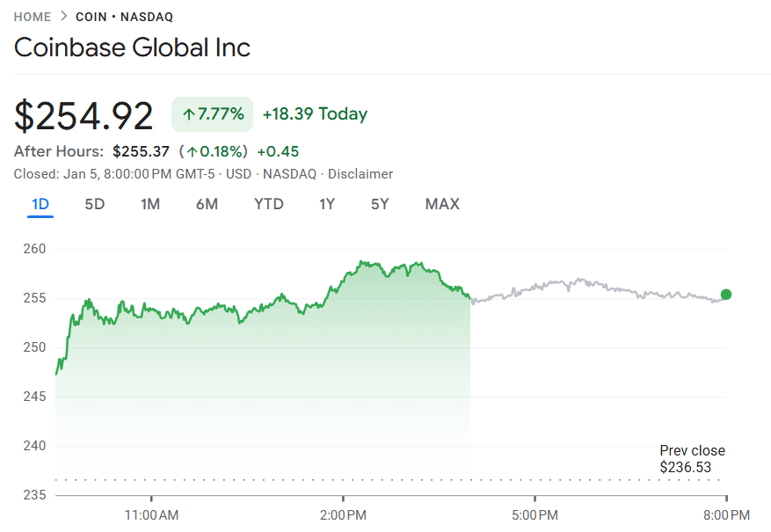Show the 1M chart view
Screen dimensions: 771x532
pyautogui.click(x=150, y=205)
